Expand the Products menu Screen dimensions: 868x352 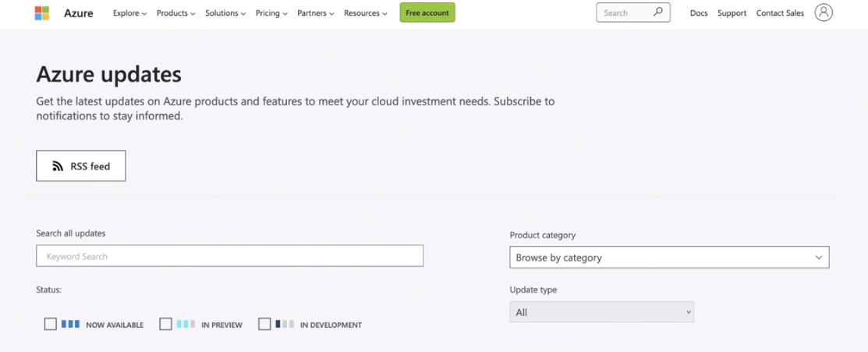[x=176, y=12]
